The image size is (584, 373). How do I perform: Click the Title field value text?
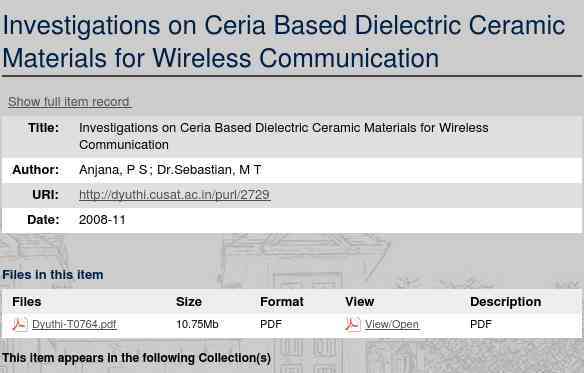(x=284, y=136)
